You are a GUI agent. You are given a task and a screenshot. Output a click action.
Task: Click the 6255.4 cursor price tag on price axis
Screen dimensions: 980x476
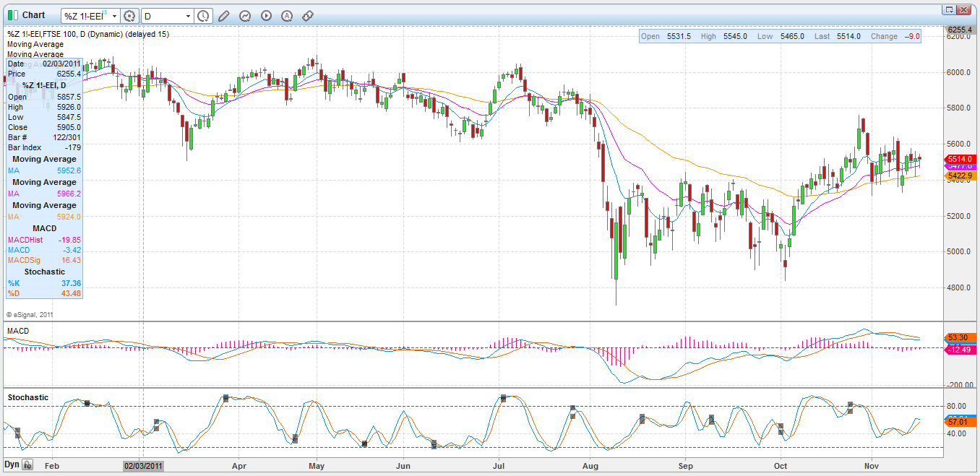coord(960,30)
